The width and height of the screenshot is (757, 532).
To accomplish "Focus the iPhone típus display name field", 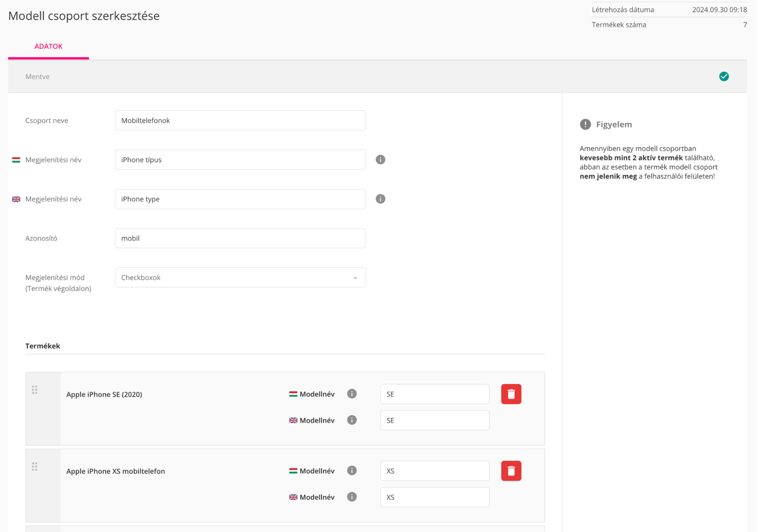I will (x=240, y=159).
